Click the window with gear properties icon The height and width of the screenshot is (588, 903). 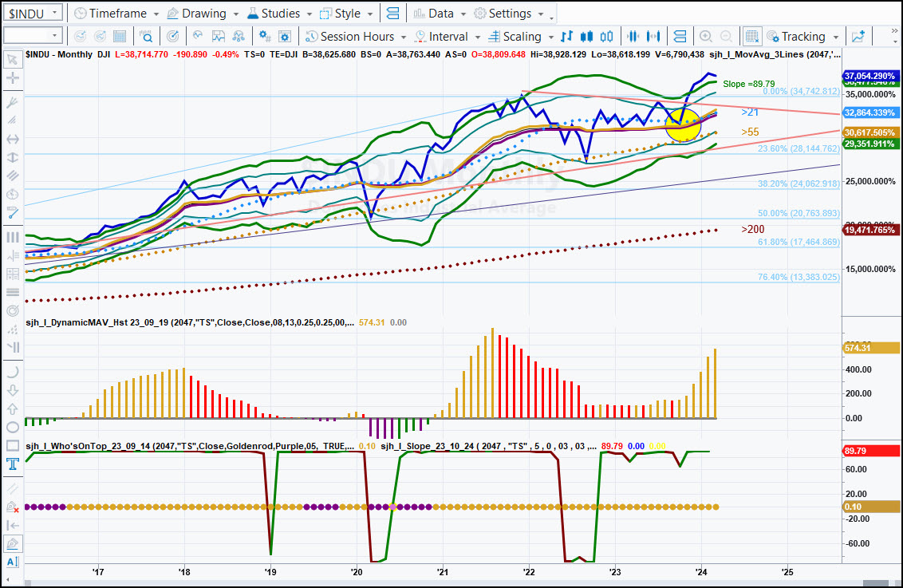pyautogui.click(x=285, y=36)
